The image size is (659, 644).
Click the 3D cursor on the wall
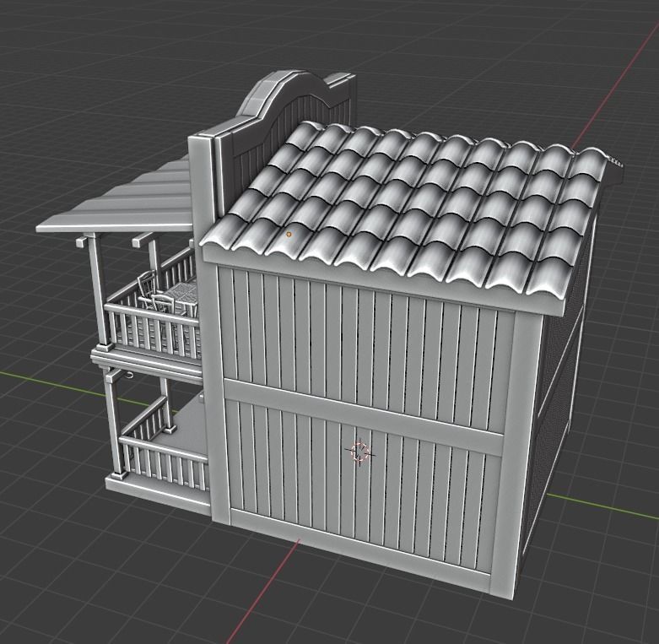tap(359, 452)
